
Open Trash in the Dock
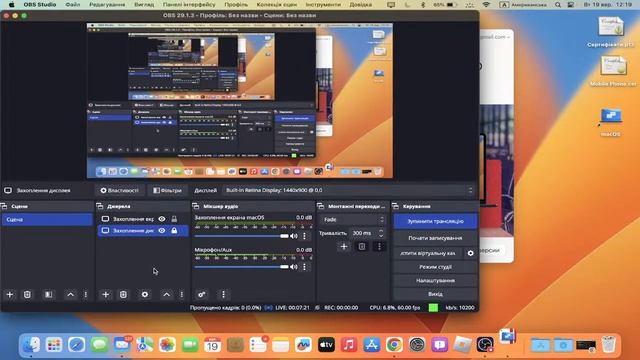pyautogui.click(x=608, y=345)
